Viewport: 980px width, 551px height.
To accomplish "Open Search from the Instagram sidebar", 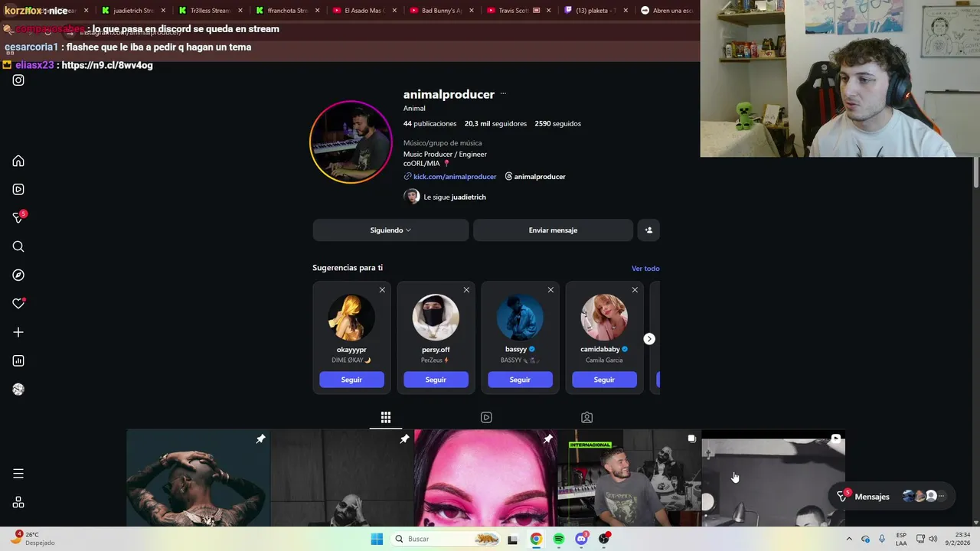I will pyautogui.click(x=18, y=246).
